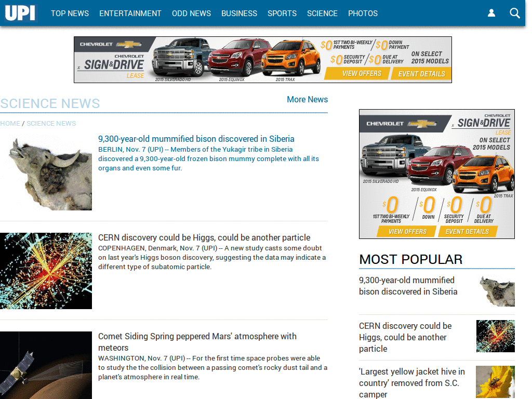This screenshot has width=532, height=399.
Task: Click the Most Popular particle collision thumbnail
Action: point(496,336)
